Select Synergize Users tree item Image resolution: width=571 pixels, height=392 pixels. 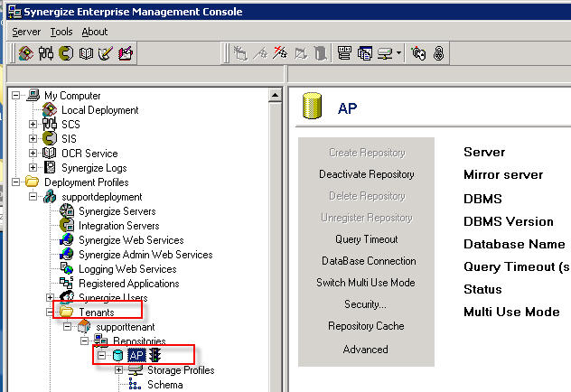(113, 298)
